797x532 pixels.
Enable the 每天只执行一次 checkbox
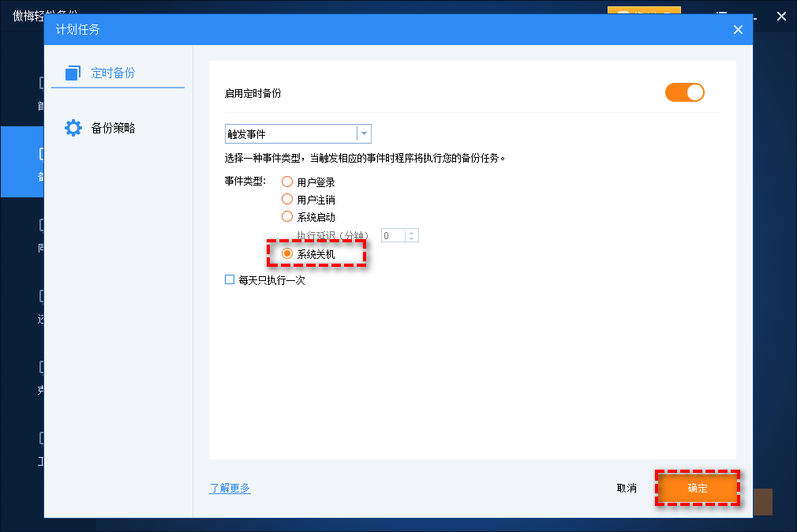click(x=230, y=279)
